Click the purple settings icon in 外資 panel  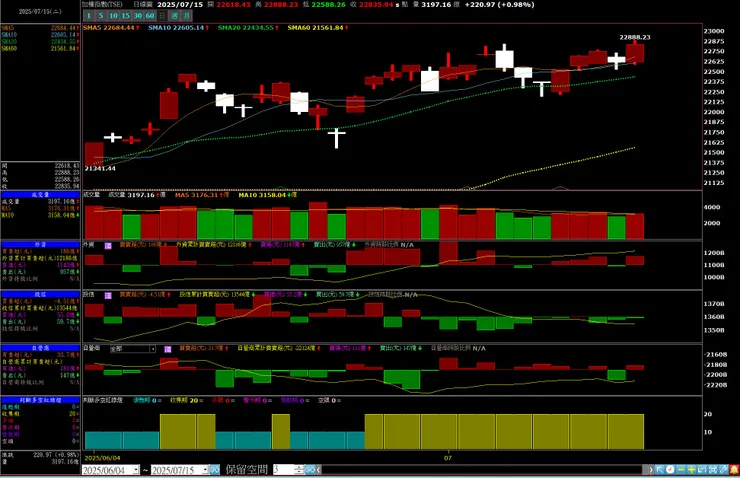click(x=108, y=245)
